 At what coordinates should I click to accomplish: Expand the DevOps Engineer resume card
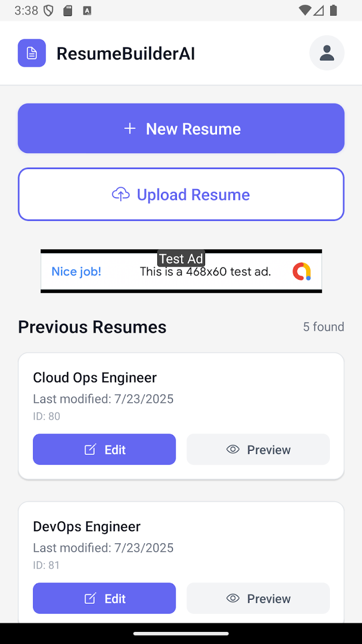click(181, 546)
